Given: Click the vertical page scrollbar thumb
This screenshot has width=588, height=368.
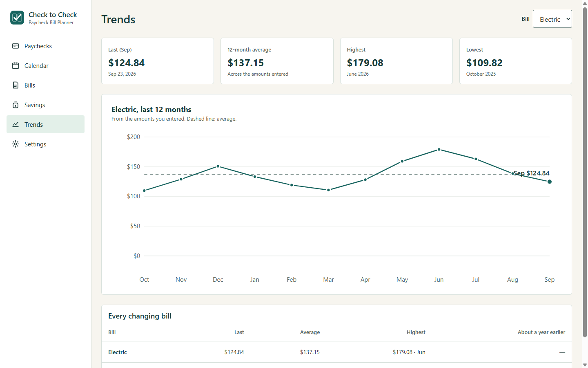Looking at the screenshot, I should pos(585,172).
